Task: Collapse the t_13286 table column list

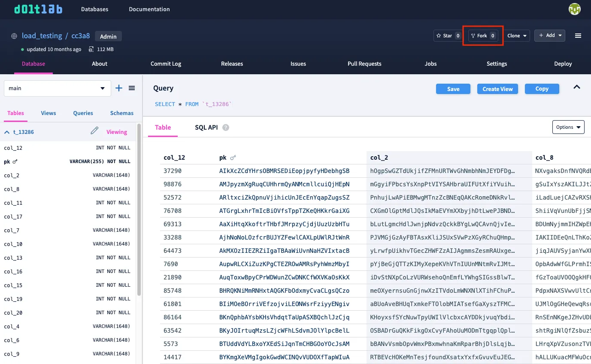Action: (x=6, y=132)
